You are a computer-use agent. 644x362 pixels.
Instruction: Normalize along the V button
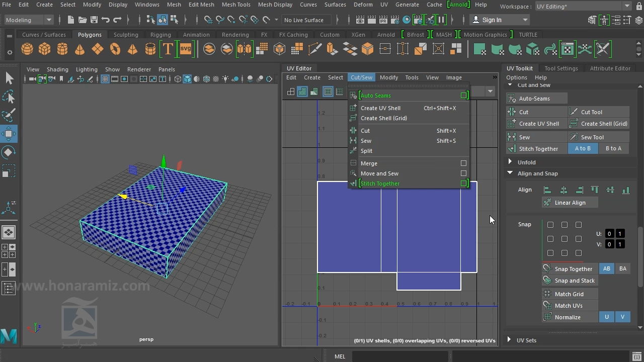pyautogui.click(x=622, y=317)
